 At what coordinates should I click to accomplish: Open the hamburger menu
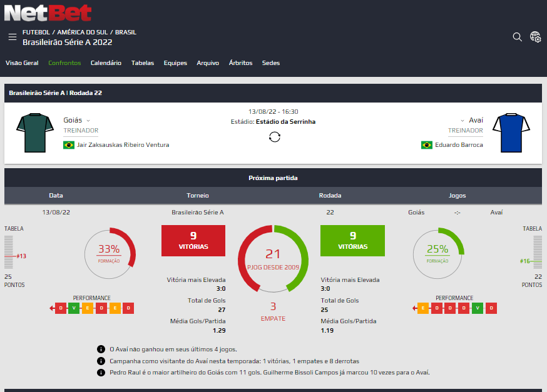pyautogui.click(x=13, y=37)
